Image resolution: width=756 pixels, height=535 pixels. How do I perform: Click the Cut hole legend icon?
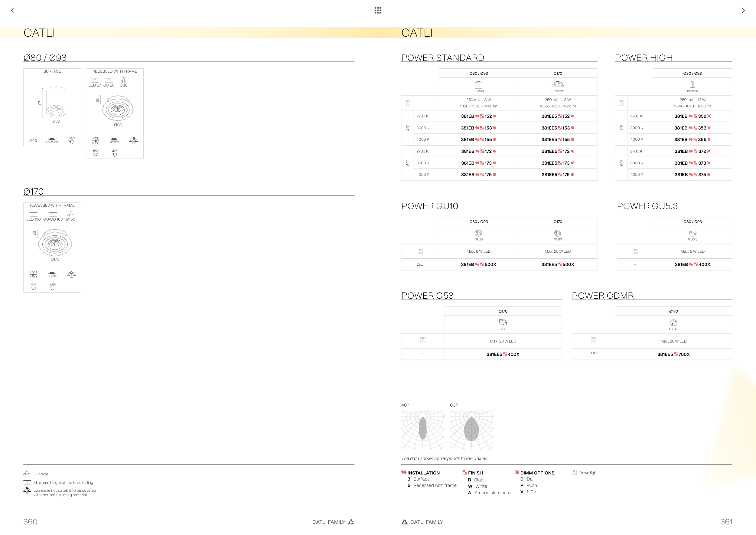click(x=27, y=473)
